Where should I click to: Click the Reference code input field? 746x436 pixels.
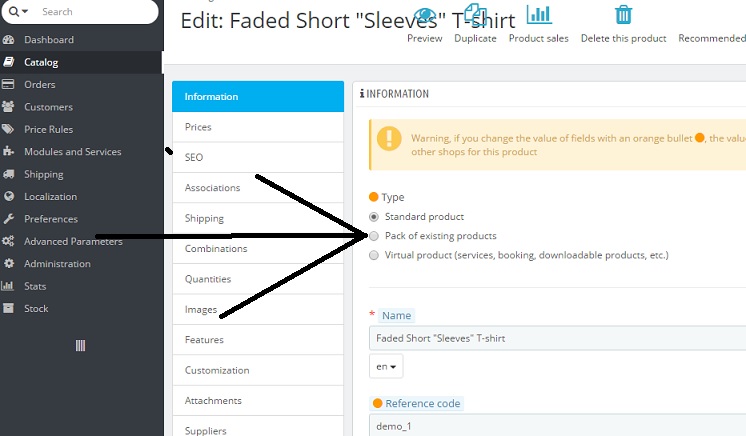557,426
